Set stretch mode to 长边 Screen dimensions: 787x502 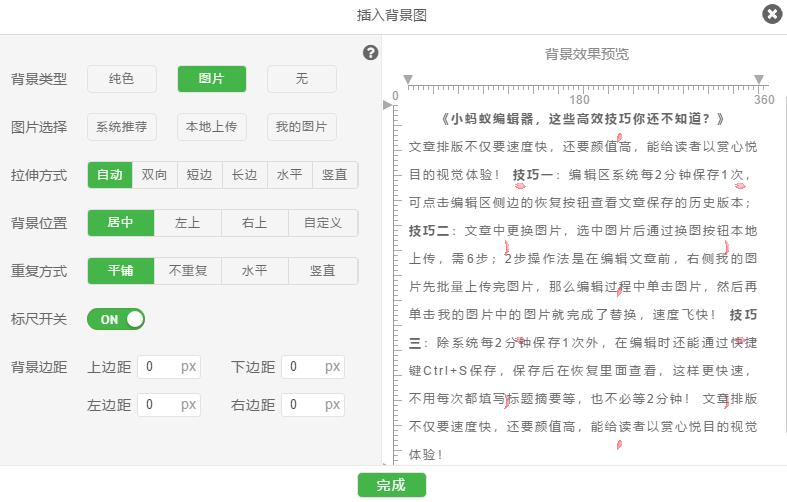pyautogui.click(x=245, y=175)
